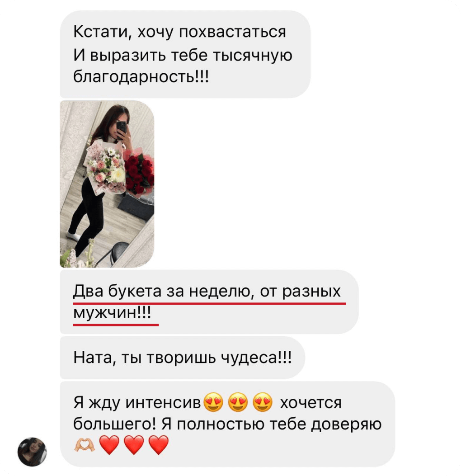Open the mirror selfie photo with bouquets
The width and height of the screenshot is (461, 476).
coord(107,184)
